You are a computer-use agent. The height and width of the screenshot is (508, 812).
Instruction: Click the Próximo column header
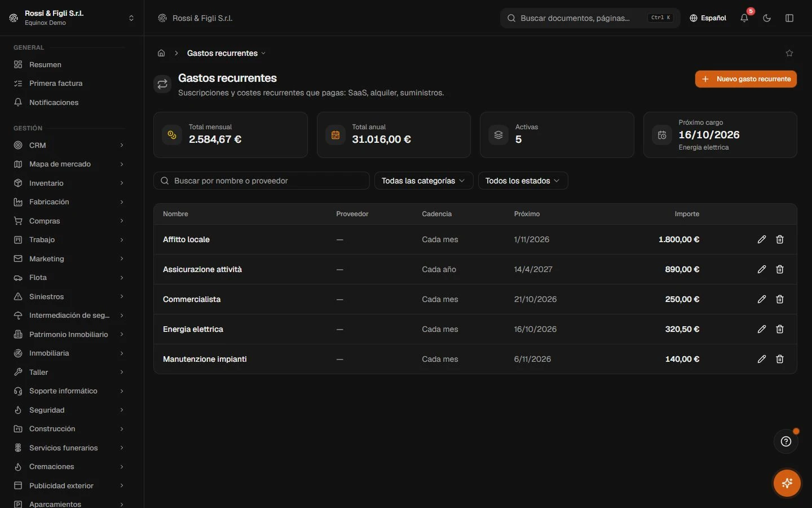pyautogui.click(x=527, y=214)
